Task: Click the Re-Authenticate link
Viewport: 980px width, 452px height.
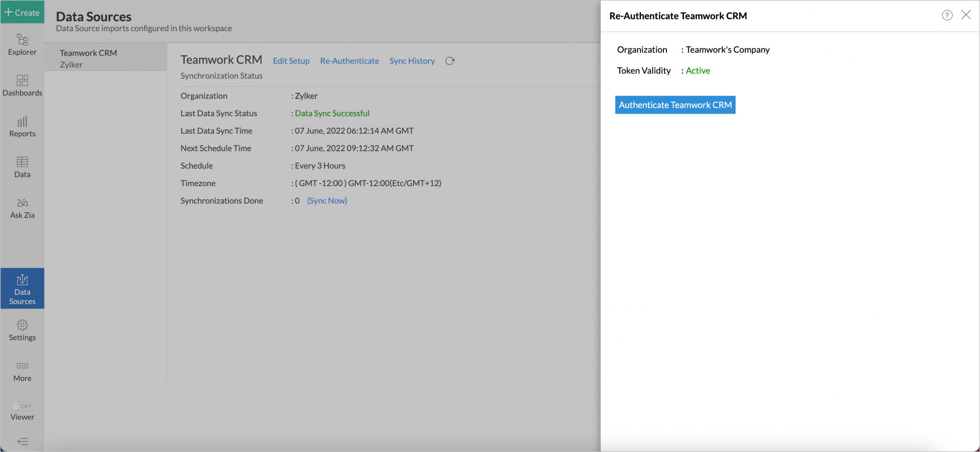Action: [x=349, y=61]
